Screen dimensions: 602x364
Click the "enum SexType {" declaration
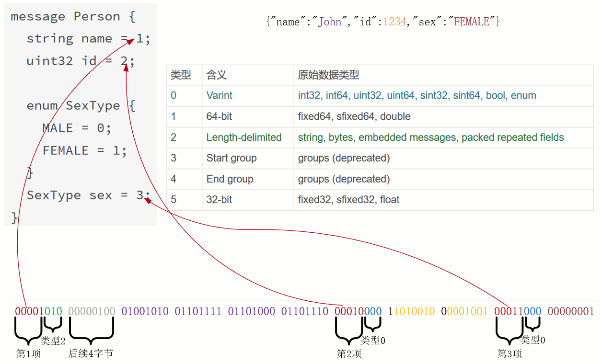[81, 106]
